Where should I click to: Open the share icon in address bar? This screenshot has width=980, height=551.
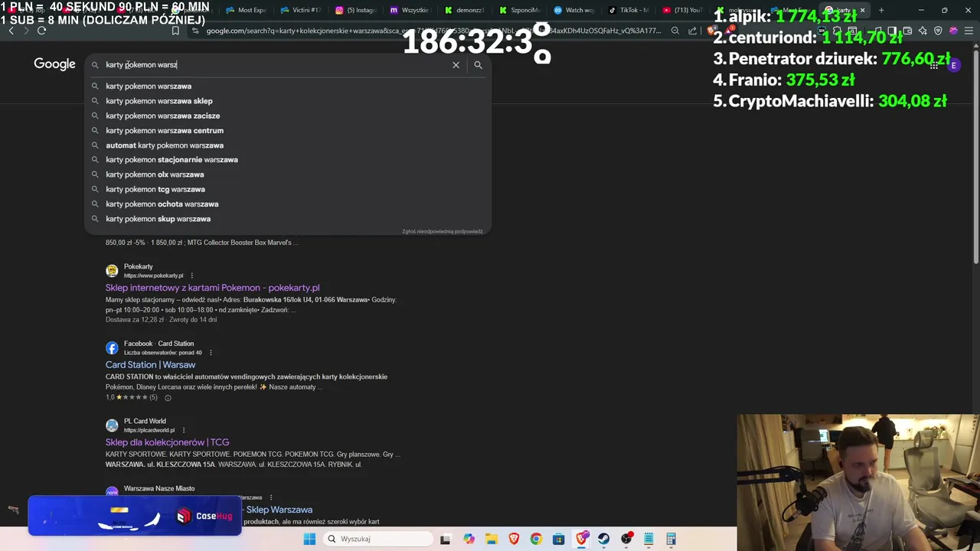click(693, 31)
